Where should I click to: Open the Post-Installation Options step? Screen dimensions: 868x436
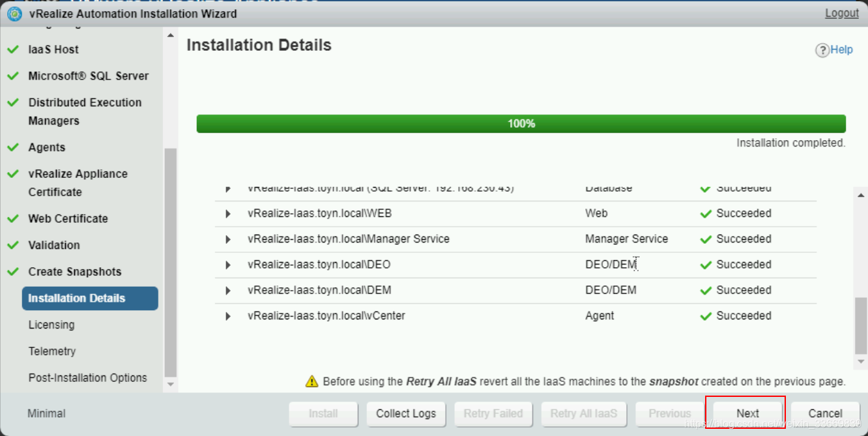tap(88, 378)
